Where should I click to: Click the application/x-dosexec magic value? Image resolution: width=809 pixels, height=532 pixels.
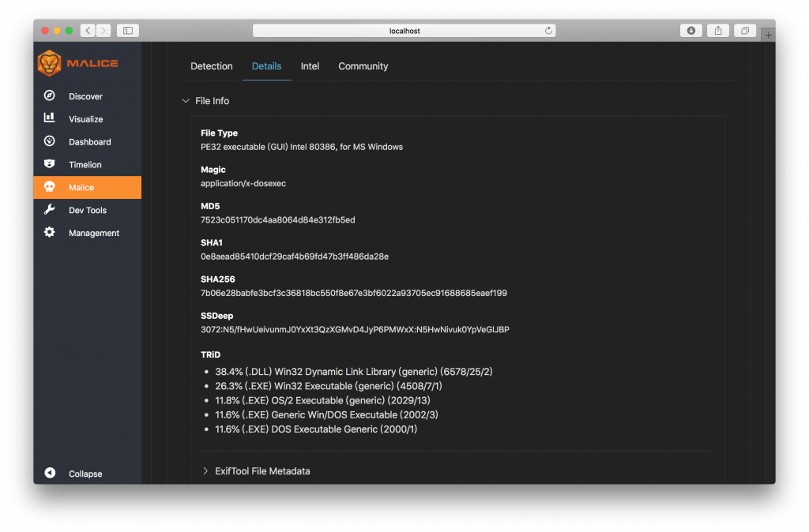click(x=243, y=184)
